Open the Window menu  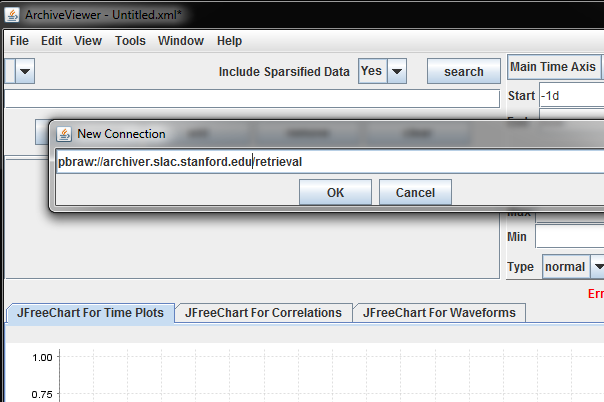pyautogui.click(x=181, y=41)
